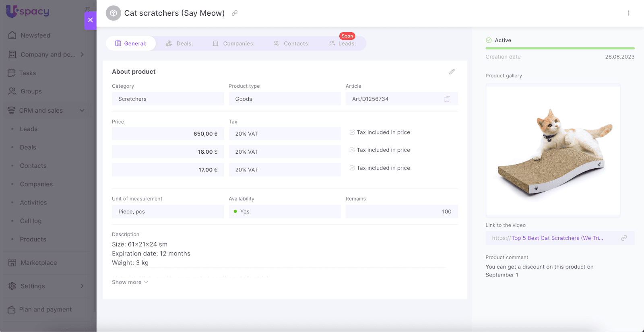Toggle tax included checkbox for 650,00 ₴ price
Image resolution: width=644 pixels, height=332 pixels.
point(352,132)
